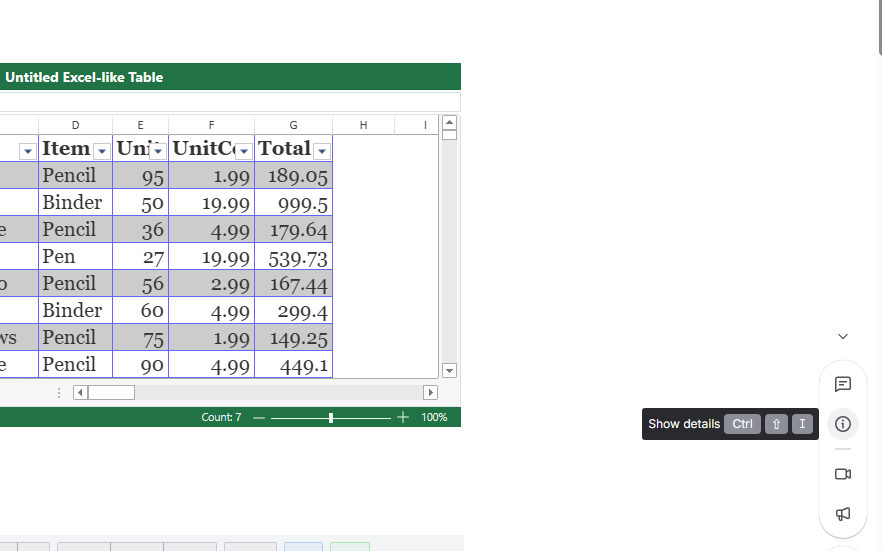Collapse the side toolbar with chevron
This screenshot has height=551, width=882.
[x=843, y=337]
